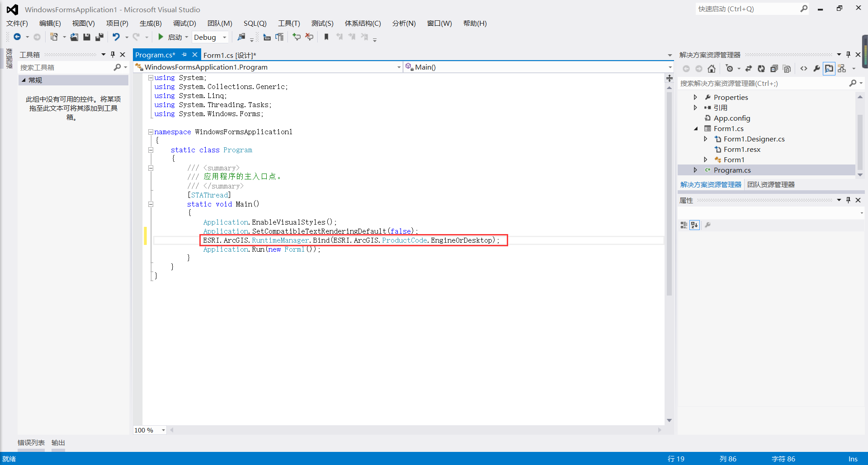The width and height of the screenshot is (868, 465).
Task: Click the Collapse All icon in Solution Explorer
Action: click(x=774, y=69)
